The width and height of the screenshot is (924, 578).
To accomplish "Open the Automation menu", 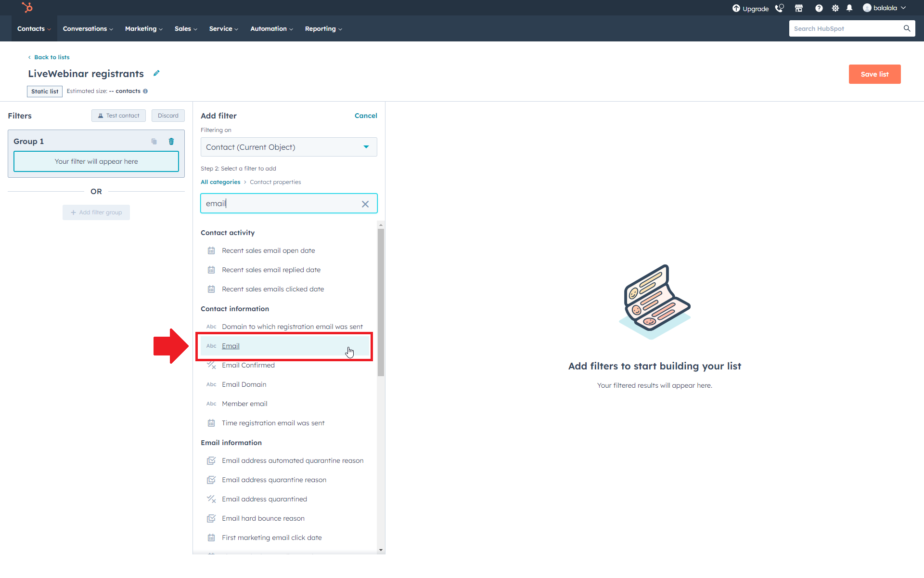I will (x=271, y=29).
